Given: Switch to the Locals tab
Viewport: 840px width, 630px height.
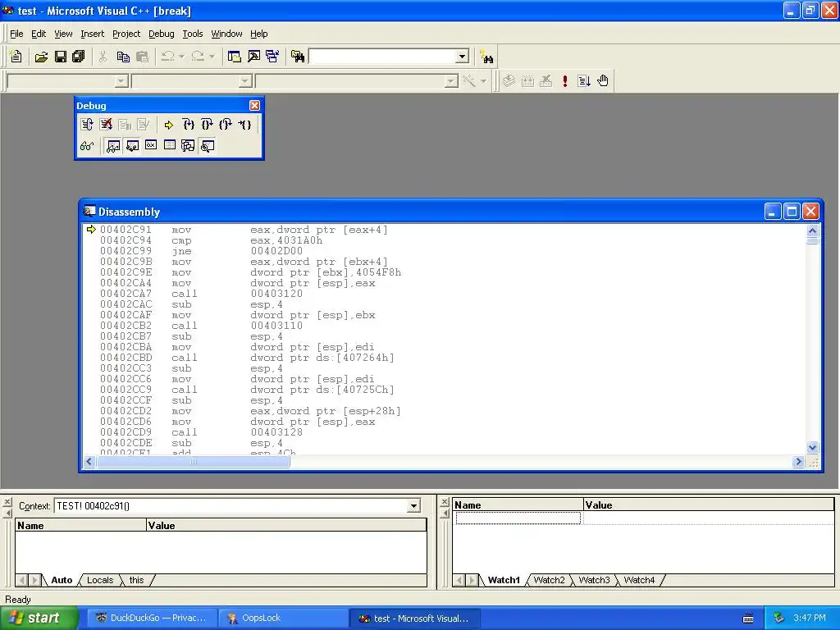Looking at the screenshot, I should (x=100, y=580).
